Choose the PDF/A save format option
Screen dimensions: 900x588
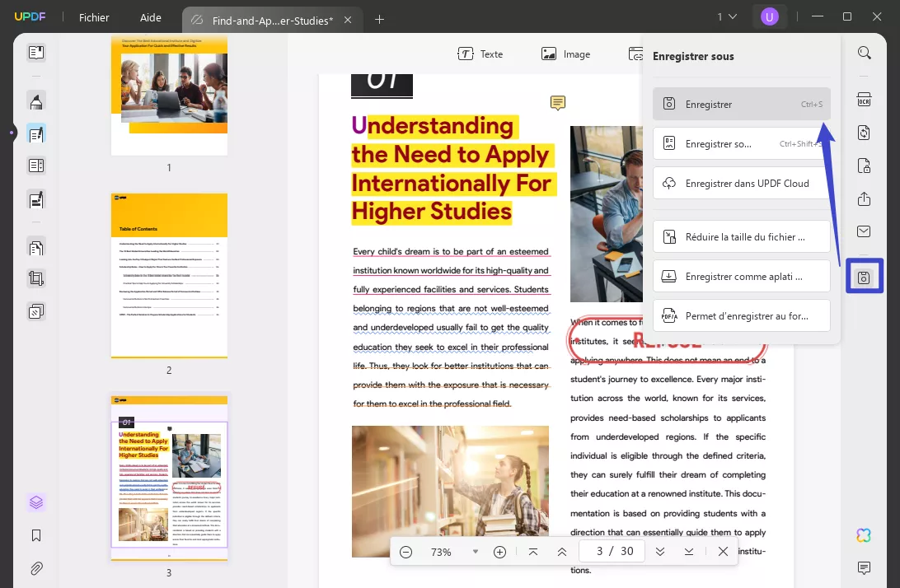[x=742, y=315]
